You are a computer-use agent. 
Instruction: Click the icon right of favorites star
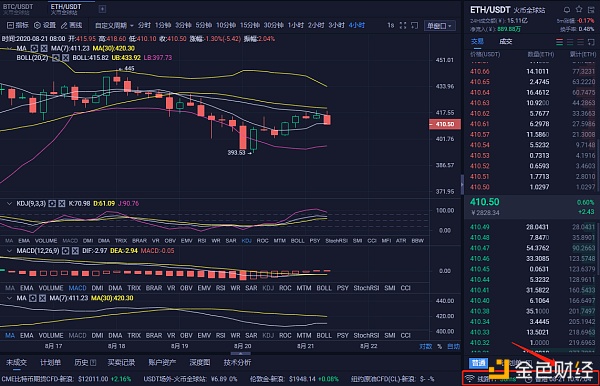[591, 10]
